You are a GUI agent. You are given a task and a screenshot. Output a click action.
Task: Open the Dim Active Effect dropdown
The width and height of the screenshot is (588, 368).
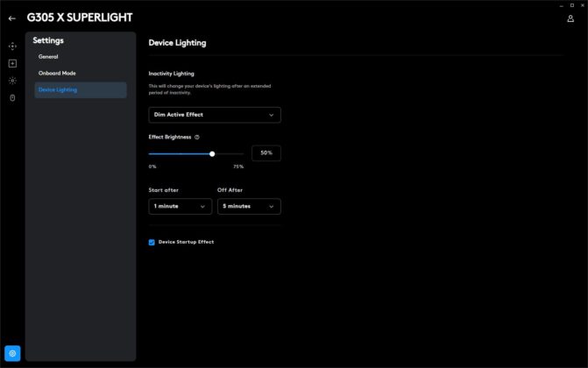click(x=215, y=115)
